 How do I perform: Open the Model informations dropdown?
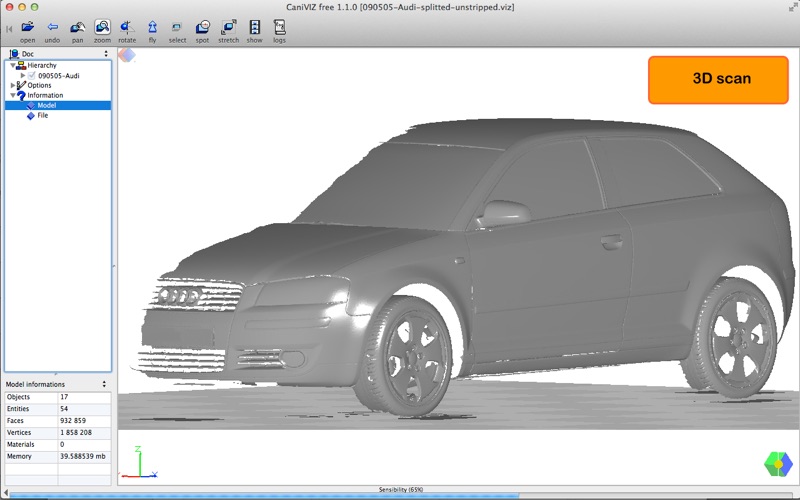point(104,384)
